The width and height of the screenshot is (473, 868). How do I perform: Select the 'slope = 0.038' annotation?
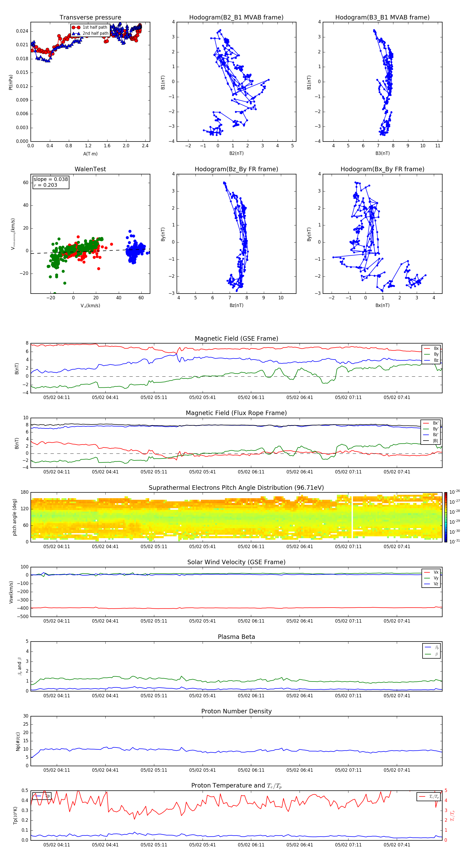click(51, 179)
